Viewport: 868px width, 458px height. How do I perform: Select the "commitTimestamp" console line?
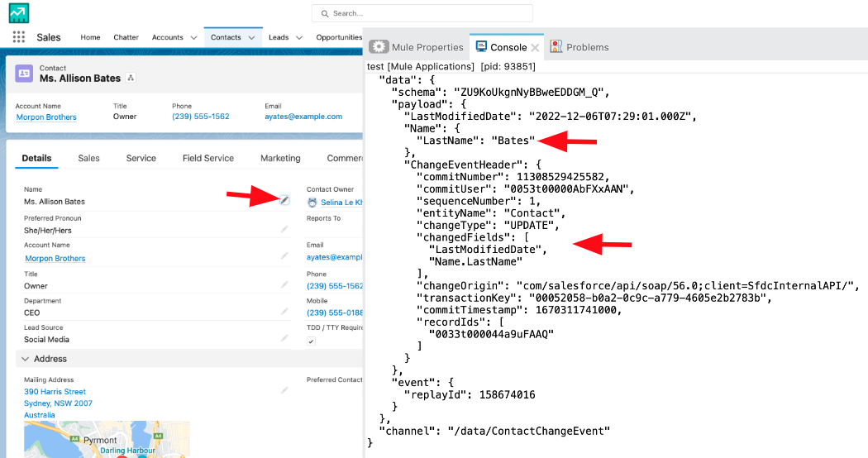coord(519,310)
